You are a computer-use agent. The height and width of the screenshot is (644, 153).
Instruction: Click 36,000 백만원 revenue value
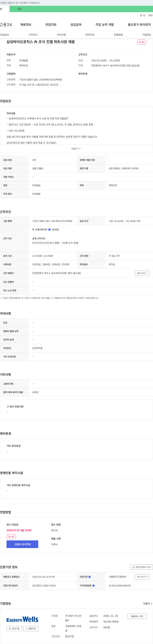point(111,622)
